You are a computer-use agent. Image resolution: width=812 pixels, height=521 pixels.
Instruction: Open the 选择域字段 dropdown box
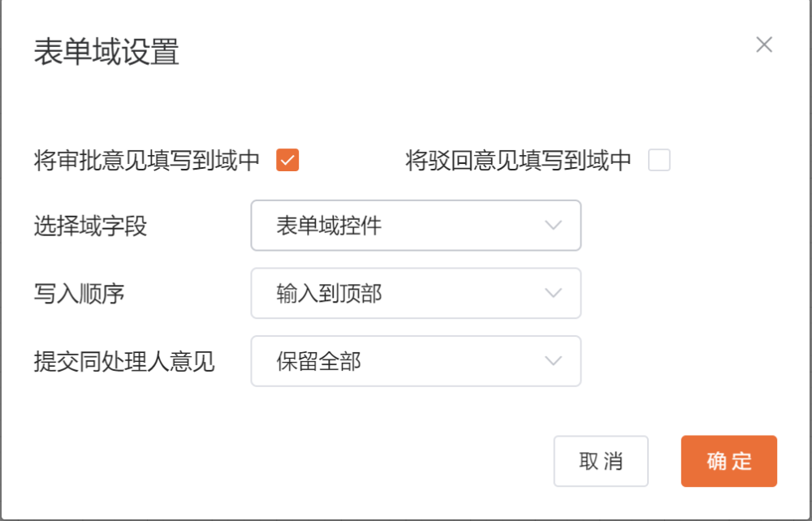coord(416,226)
